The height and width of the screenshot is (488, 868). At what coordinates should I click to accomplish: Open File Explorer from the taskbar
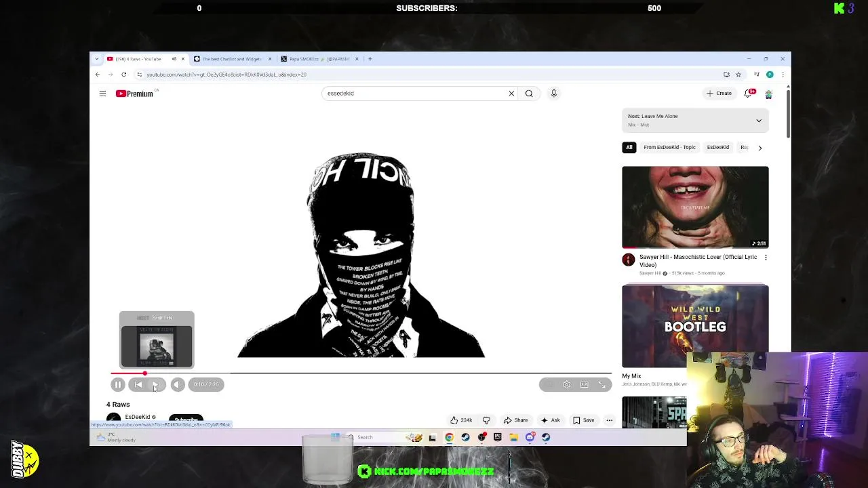tap(513, 437)
